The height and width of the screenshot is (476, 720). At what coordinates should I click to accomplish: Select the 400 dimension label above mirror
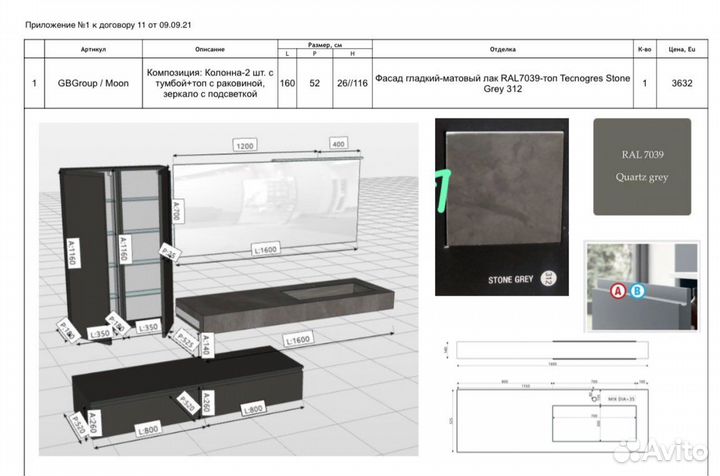coord(340,145)
